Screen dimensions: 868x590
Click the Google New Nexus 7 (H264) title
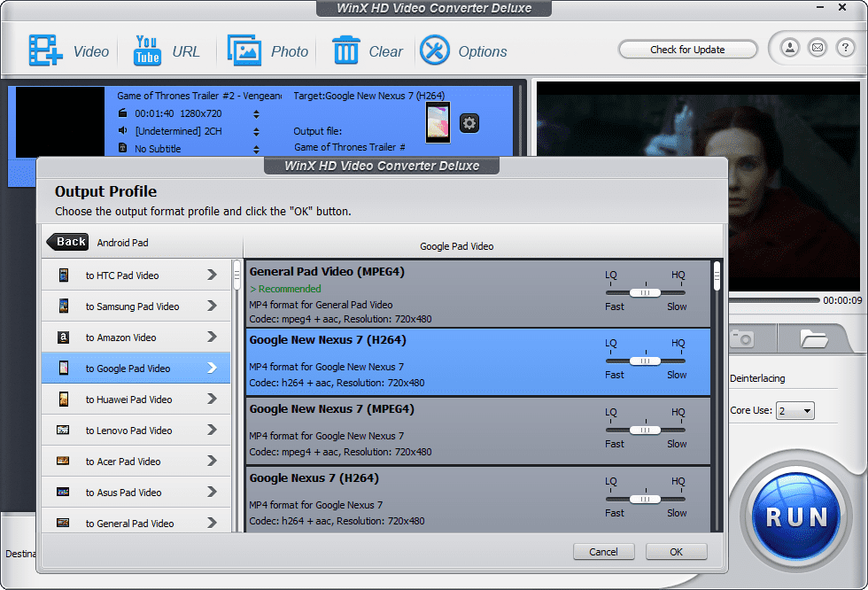328,340
